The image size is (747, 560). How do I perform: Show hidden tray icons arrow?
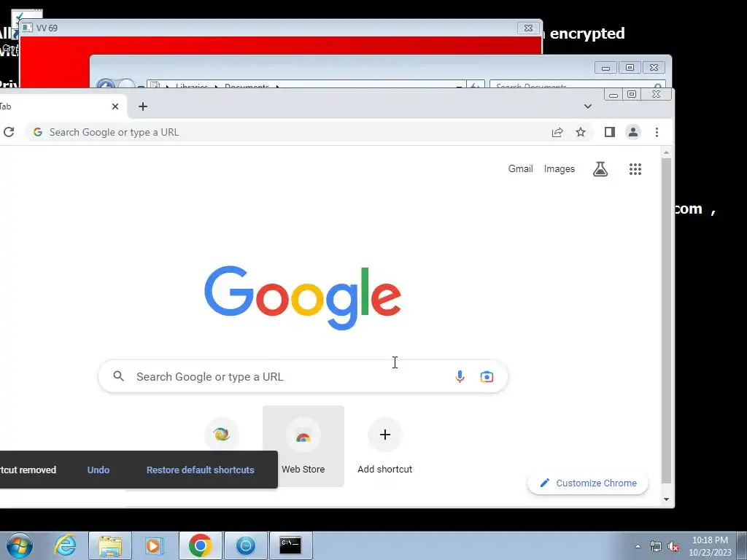638,546
